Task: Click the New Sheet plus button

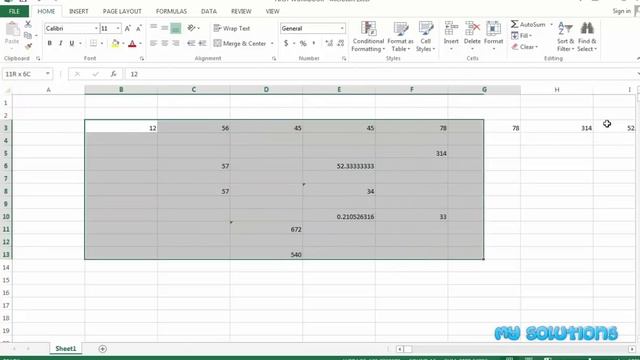Action: [102, 349]
